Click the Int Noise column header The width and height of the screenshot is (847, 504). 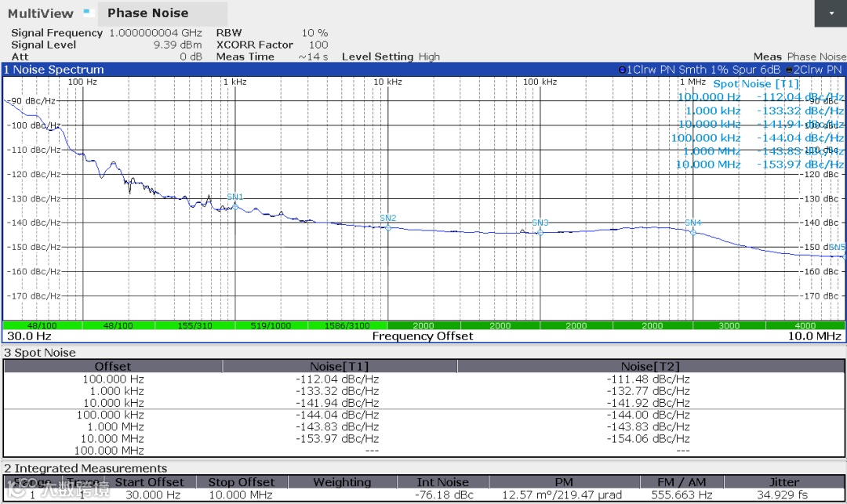pos(443,482)
